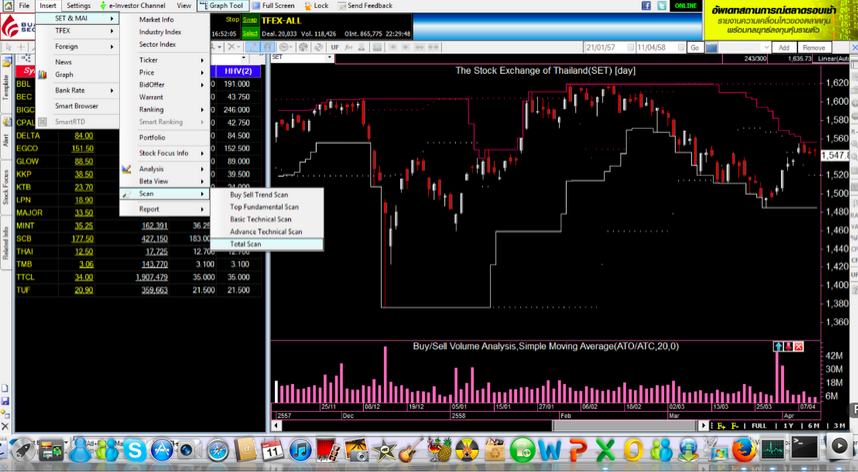Image resolution: width=858 pixels, height=472 pixels.
Task: Open Launchpad rocket icon in dock
Action: [x=23, y=450]
